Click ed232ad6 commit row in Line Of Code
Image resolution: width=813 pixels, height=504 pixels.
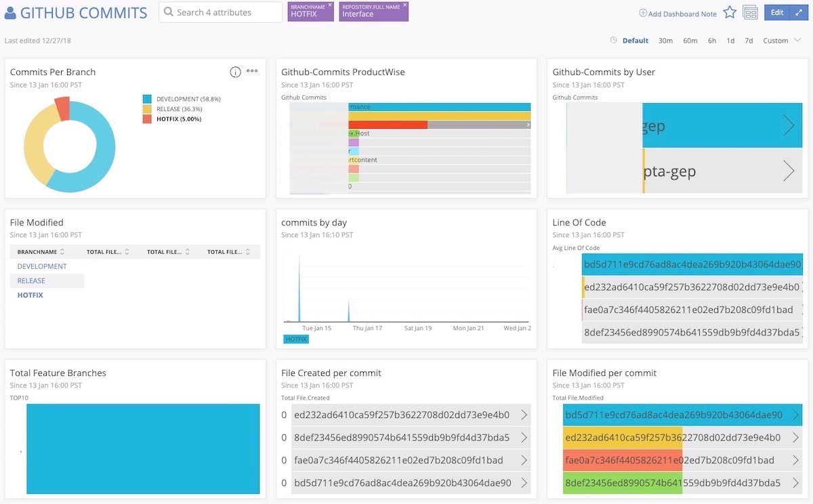tap(692, 287)
